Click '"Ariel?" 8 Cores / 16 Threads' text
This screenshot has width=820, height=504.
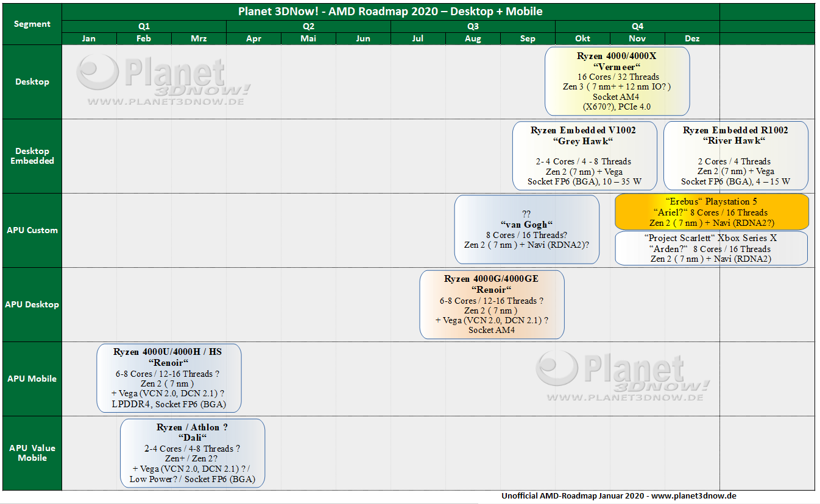point(712,212)
